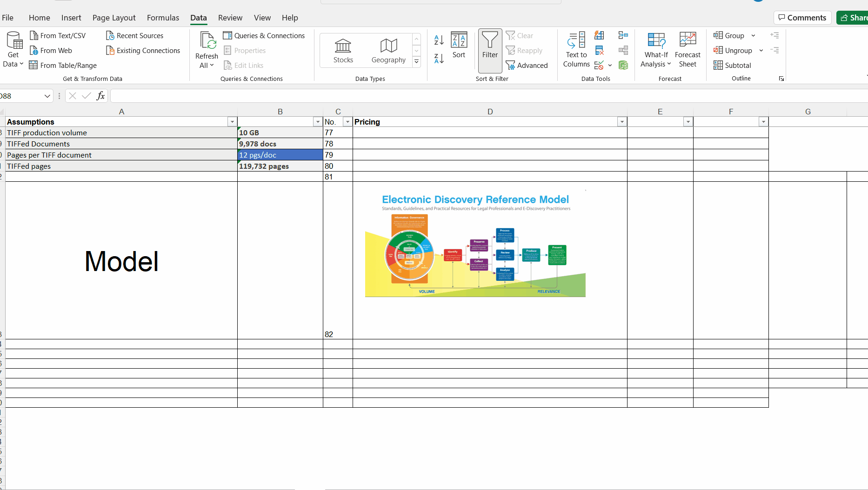The image size is (868, 490).
Task: Click the Group button
Action: click(729, 36)
